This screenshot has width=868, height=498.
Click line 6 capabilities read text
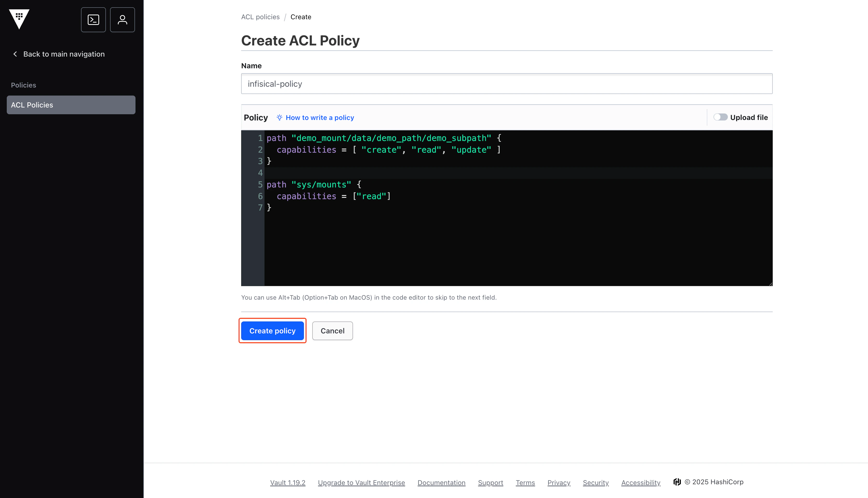click(x=334, y=196)
